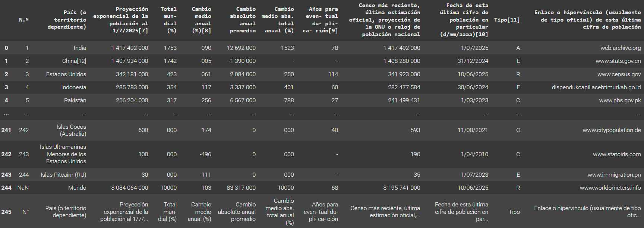Click the Tipo[11] column header
This screenshot has height=228, width=644.
(506, 20)
